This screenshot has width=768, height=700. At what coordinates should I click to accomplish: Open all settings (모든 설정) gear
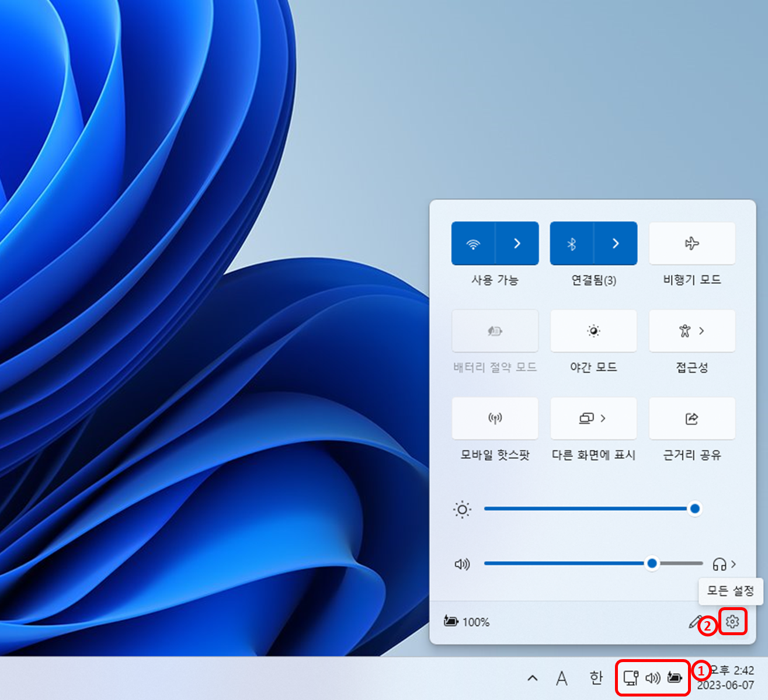(x=732, y=622)
